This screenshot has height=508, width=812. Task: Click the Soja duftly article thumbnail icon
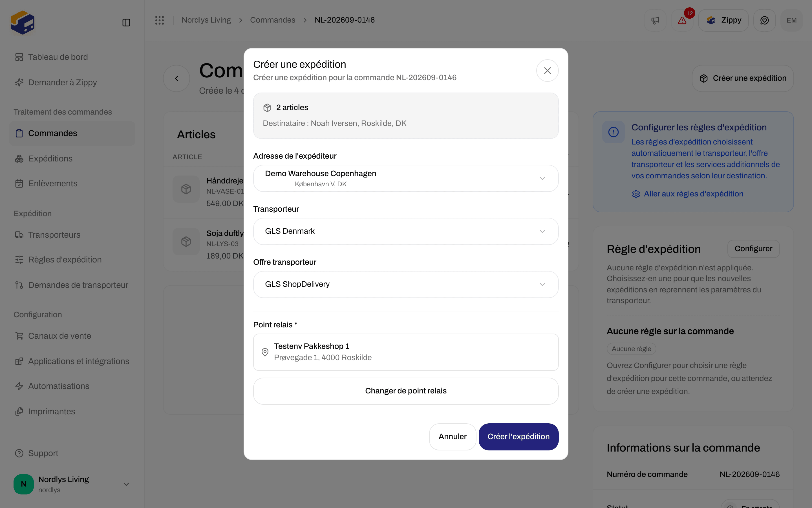point(186,242)
